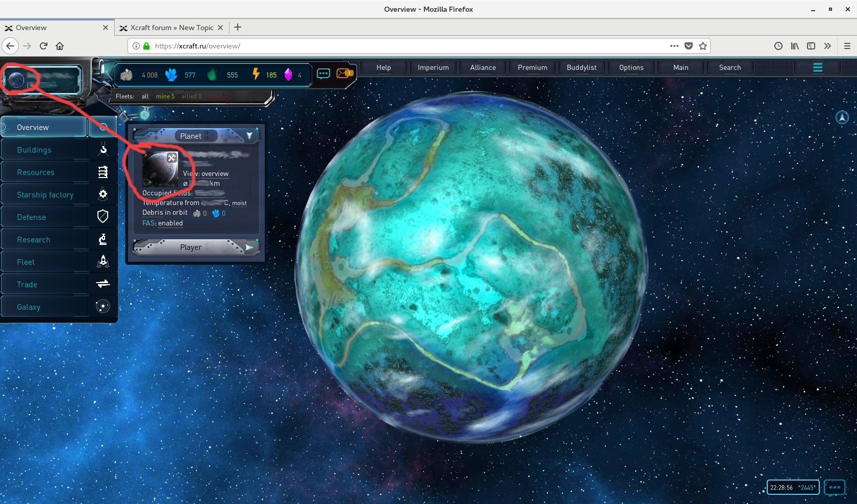The image size is (857, 504).
Task: Click the planet build tools icon
Action: click(172, 158)
